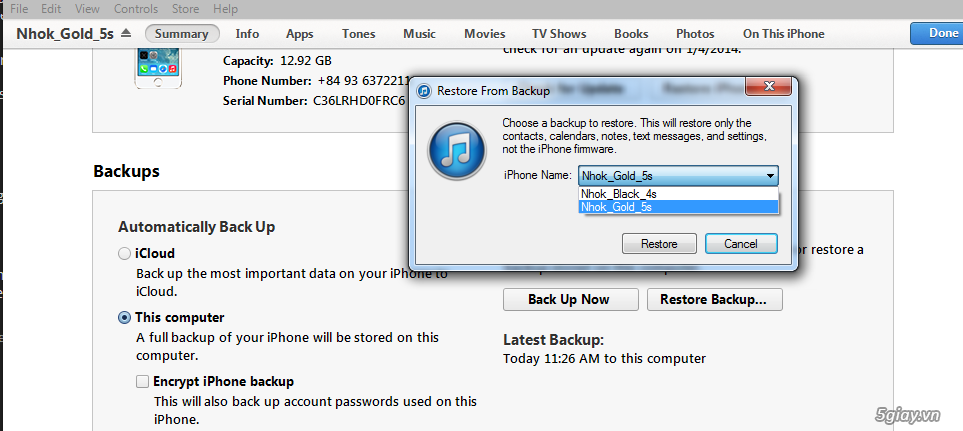Open the iPhone Name dropdown arrow

770,176
